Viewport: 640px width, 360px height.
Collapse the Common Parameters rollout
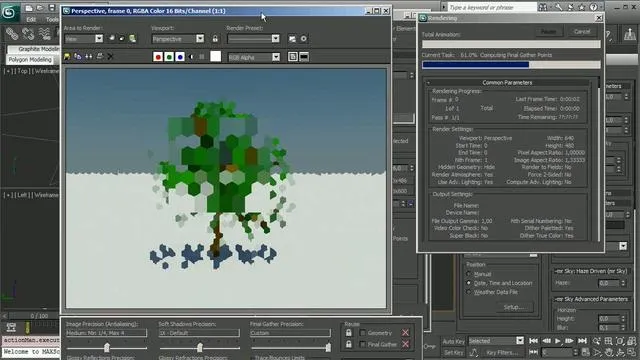tap(507, 82)
